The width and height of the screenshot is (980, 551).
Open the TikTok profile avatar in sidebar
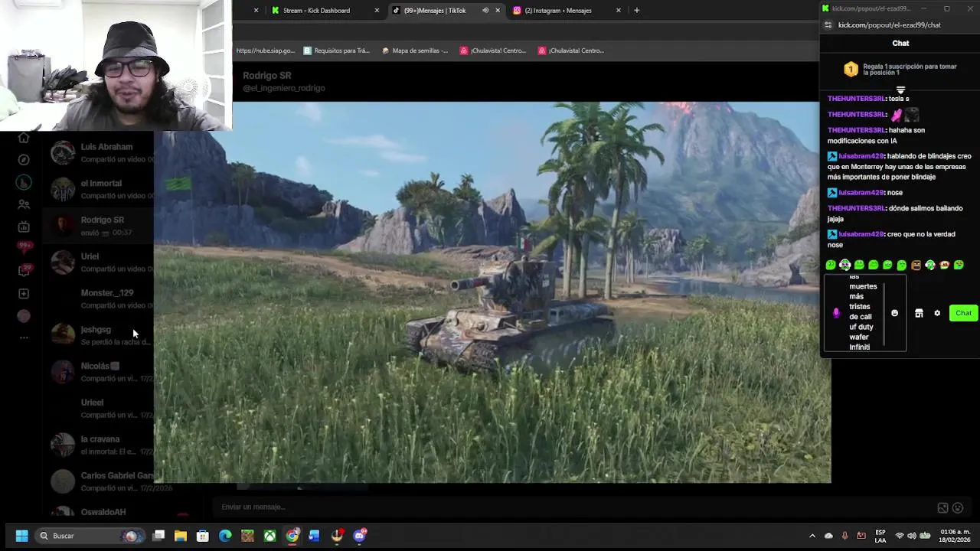pyautogui.click(x=24, y=316)
